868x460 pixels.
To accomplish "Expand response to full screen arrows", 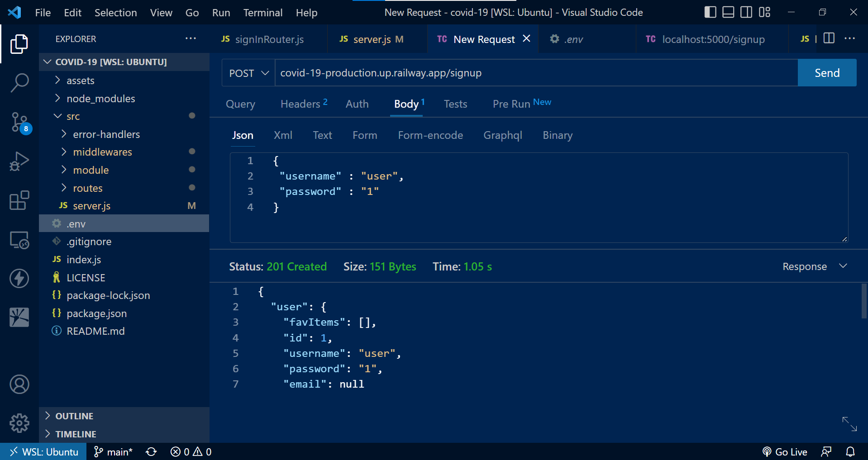I will [x=849, y=424].
